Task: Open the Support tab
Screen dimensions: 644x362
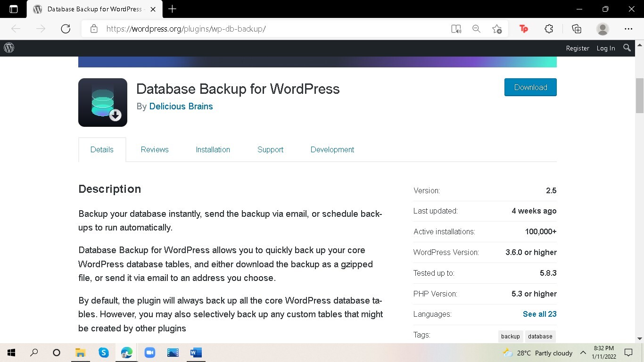Action: click(270, 149)
